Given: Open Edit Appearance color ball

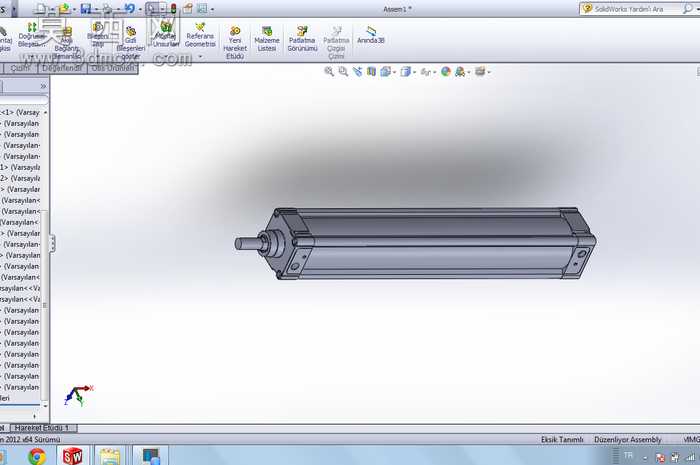Looking at the screenshot, I should point(446,71).
